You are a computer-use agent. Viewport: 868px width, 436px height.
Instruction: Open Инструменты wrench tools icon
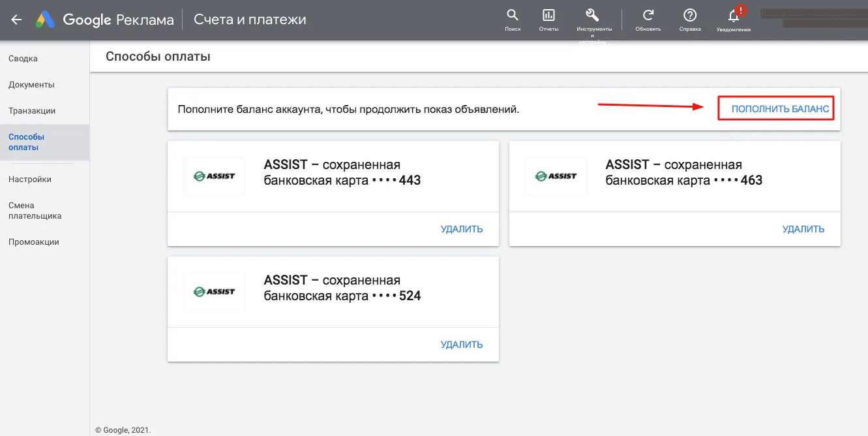pos(593,16)
